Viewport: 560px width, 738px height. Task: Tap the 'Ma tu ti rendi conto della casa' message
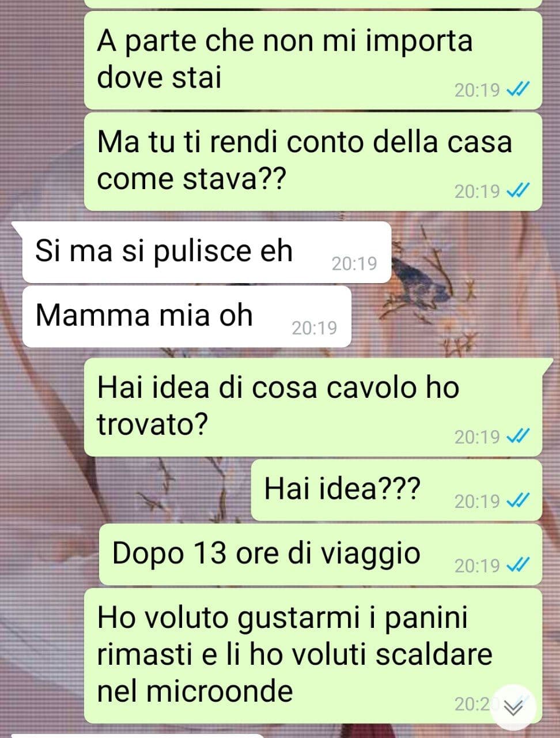click(x=313, y=161)
